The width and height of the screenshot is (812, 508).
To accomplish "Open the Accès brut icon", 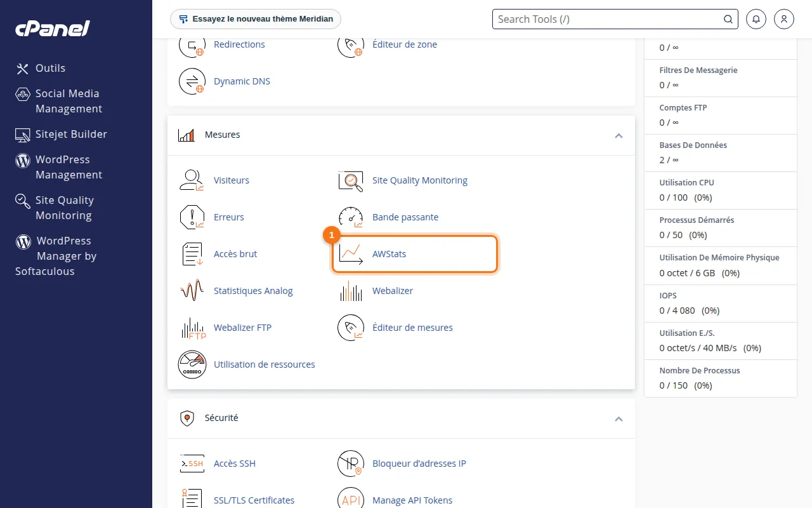I will [192, 254].
